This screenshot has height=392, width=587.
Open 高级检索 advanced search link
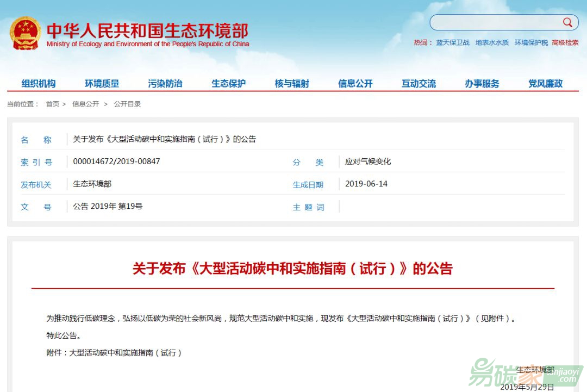[x=565, y=42]
